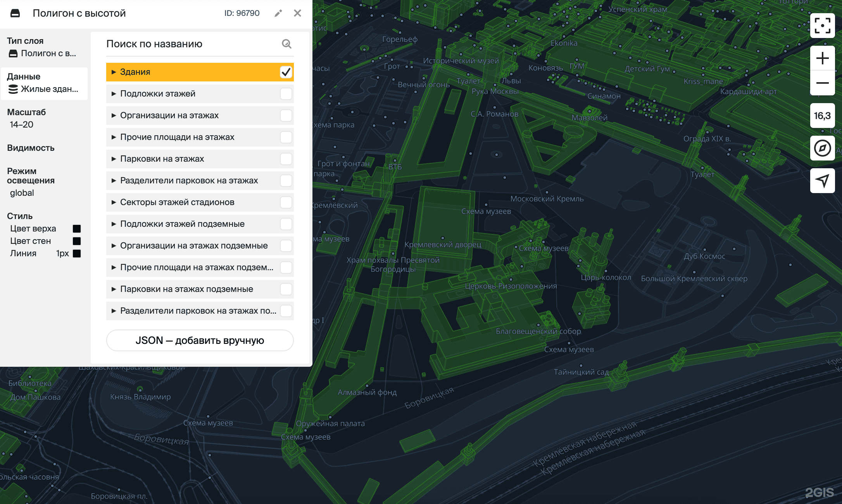Click the fullscreen map icon
842x504 pixels.
click(822, 26)
